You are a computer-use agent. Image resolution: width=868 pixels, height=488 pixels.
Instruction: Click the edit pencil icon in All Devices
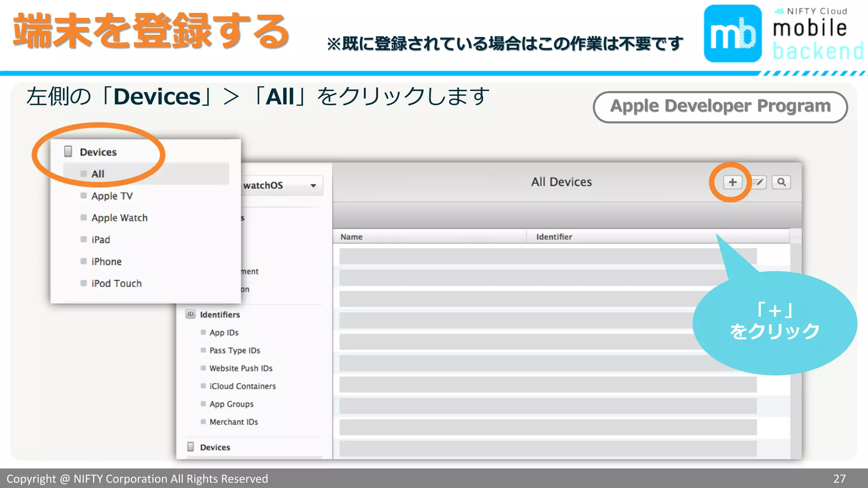pos(758,182)
